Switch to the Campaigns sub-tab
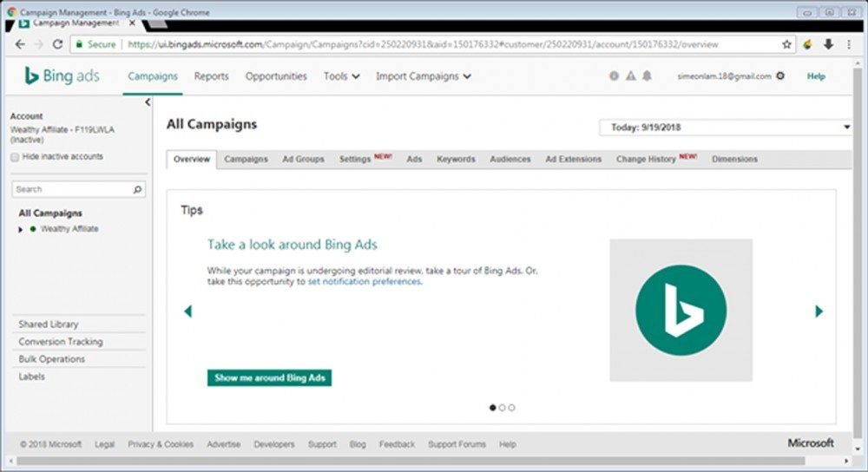The width and height of the screenshot is (868, 472). [x=246, y=160]
